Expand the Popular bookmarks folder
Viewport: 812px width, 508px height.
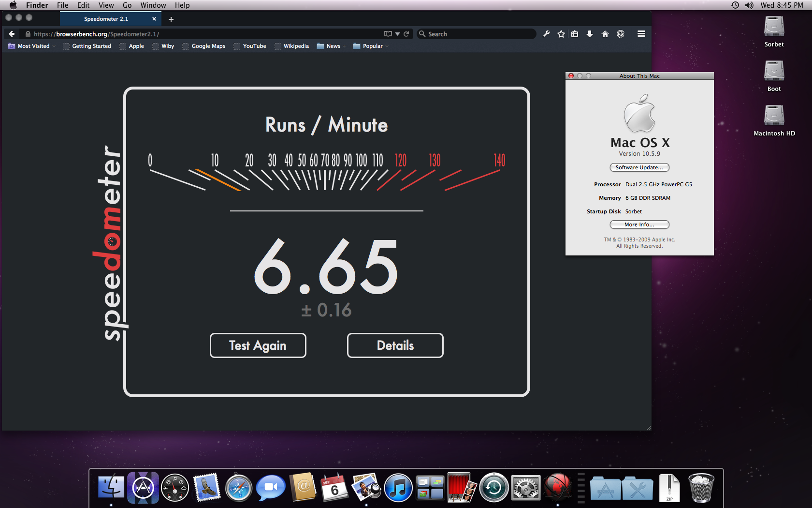point(371,46)
